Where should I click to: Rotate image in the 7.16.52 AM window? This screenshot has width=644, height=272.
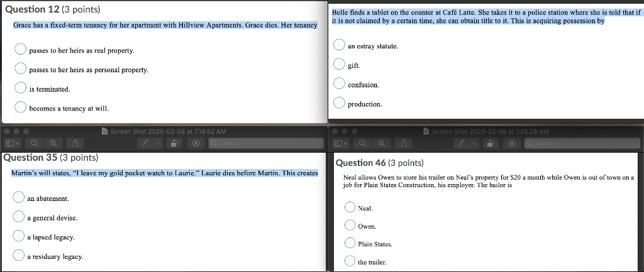coord(175,143)
